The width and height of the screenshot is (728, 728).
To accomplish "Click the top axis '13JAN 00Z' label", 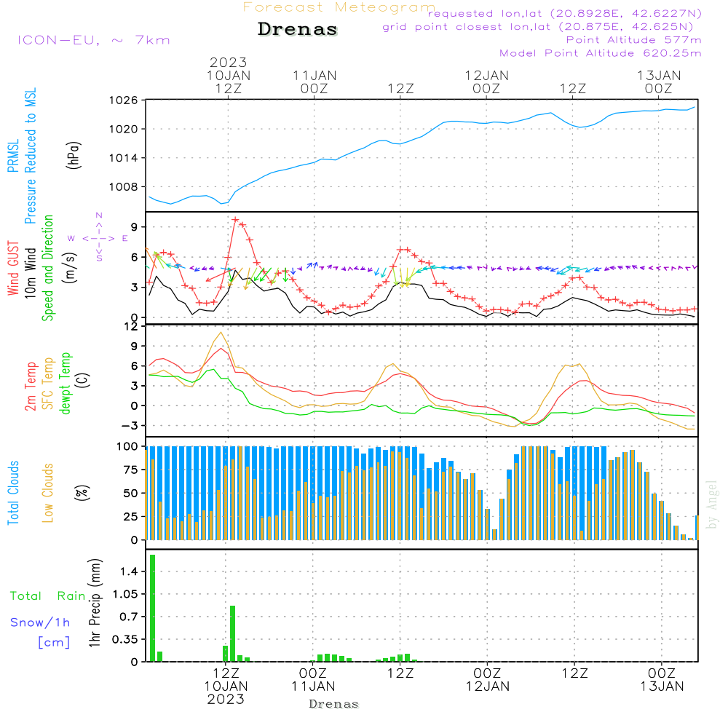I will click(x=659, y=82).
